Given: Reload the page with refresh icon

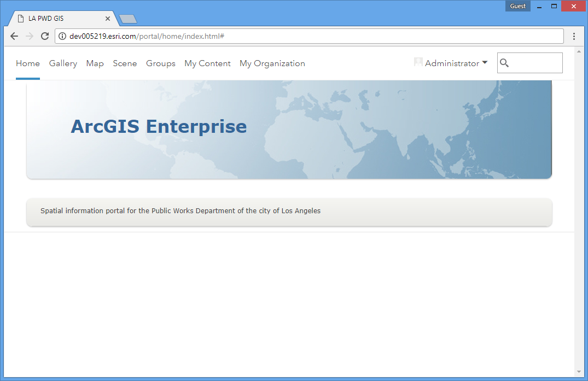Looking at the screenshot, I should coord(45,36).
